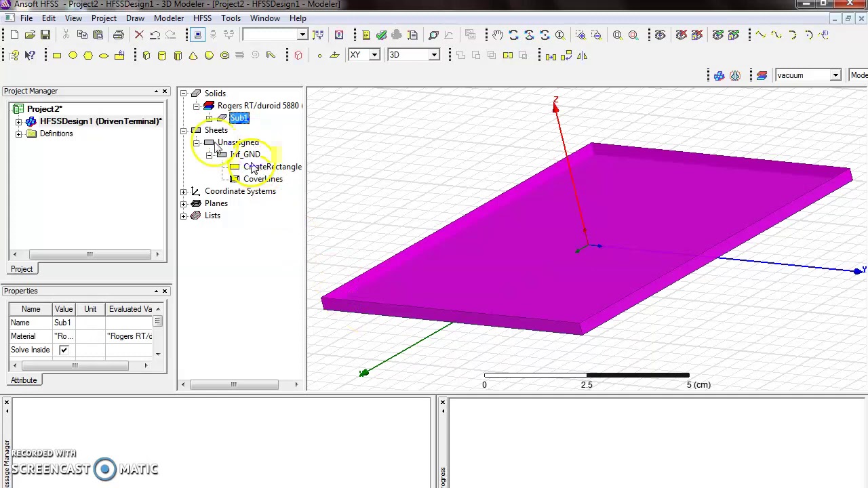This screenshot has width=868, height=488.
Task: Click the Fit all magnifier icon
Action: [618, 35]
